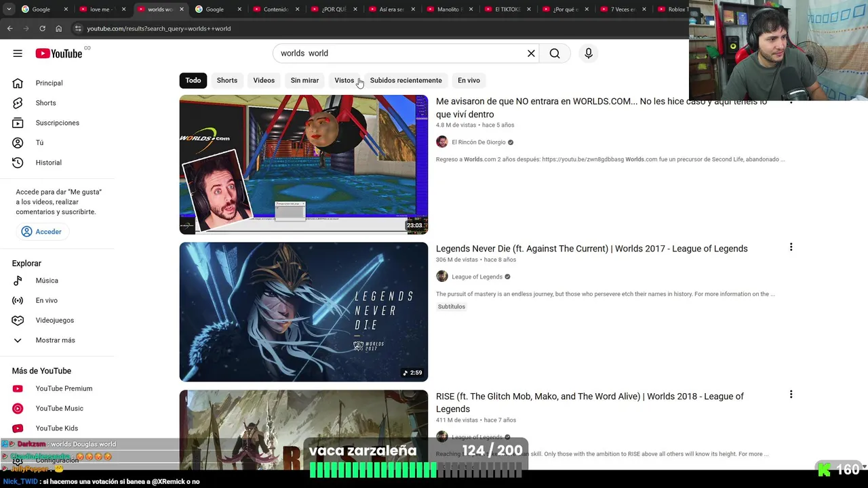Click League of Legends avatar for Legends Never Die
Screen dimensions: 868x488
pos(442,276)
